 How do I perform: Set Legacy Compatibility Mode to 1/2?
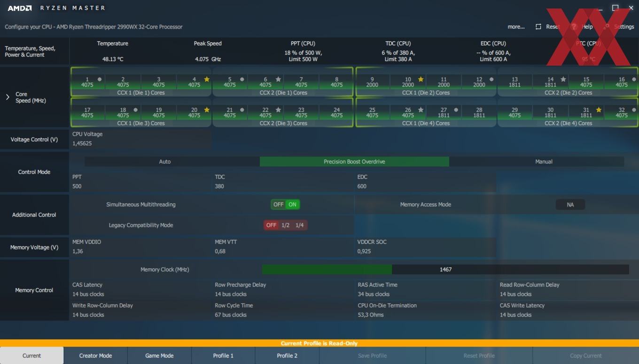click(x=285, y=225)
